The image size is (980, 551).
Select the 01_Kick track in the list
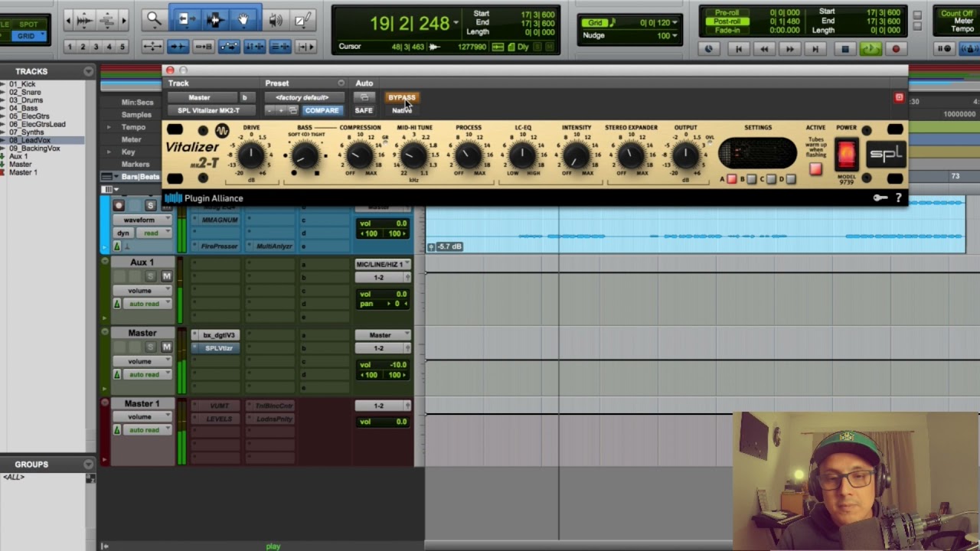[23, 84]
